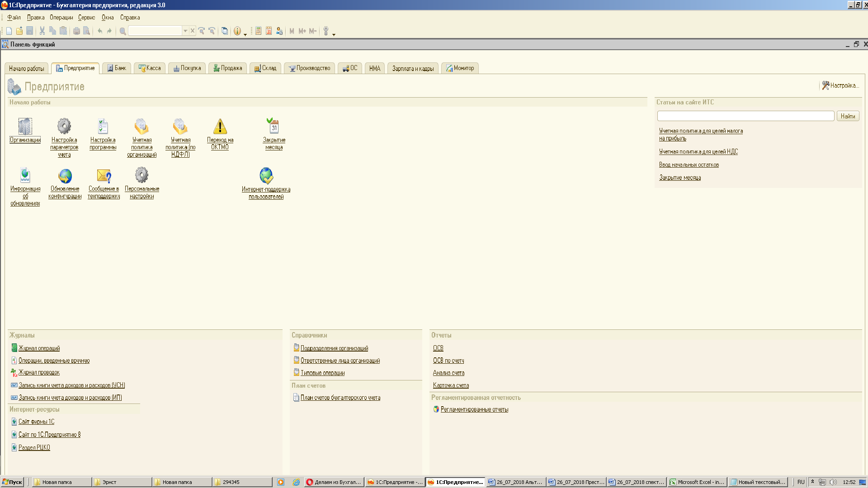868x488 pixels.
Task: Click the Copy toolbar icon
Action: tap(52, 31)
